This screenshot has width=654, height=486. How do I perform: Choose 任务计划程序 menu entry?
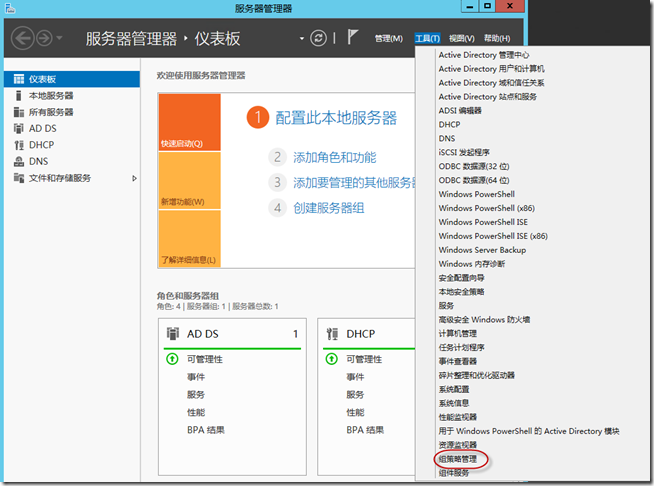point(461,348)
